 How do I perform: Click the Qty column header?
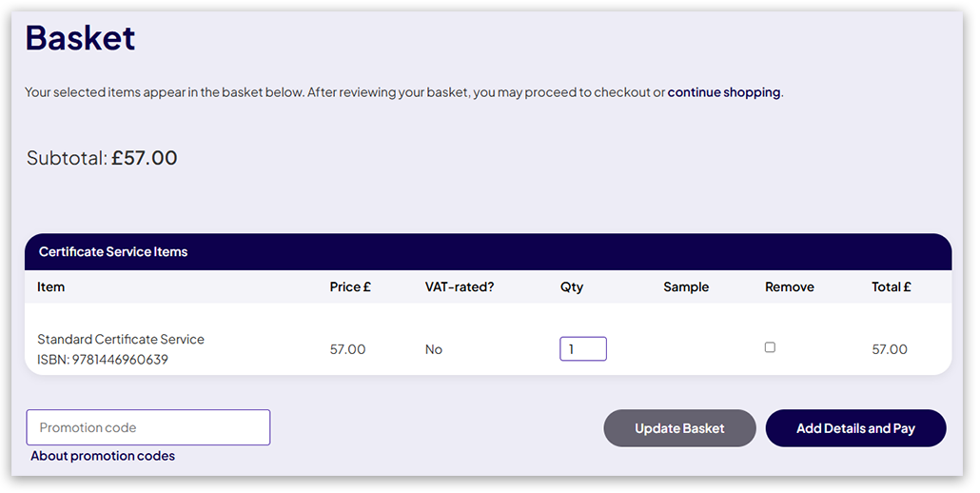[x=572, y=286]
